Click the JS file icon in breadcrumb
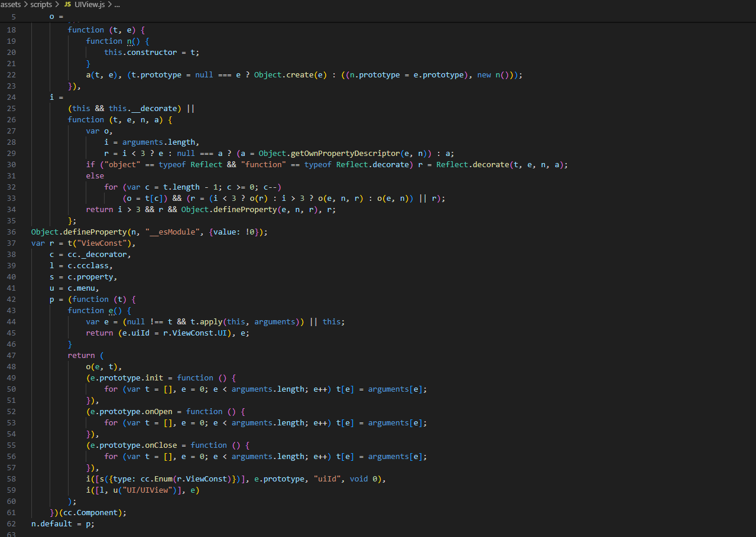756x537 pixels. pyautogui.click(x=67, y=5)
